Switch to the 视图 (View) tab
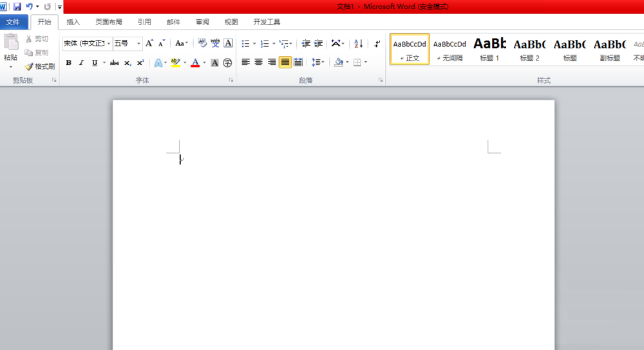 231,22
